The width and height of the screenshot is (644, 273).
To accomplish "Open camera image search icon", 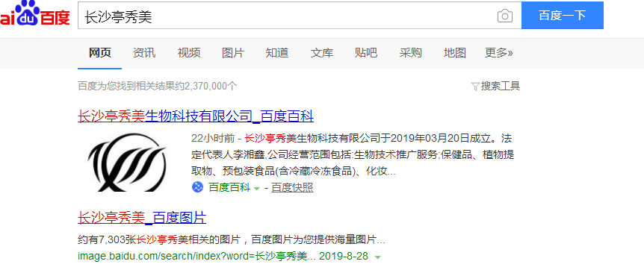I will (x=505, y=16).
